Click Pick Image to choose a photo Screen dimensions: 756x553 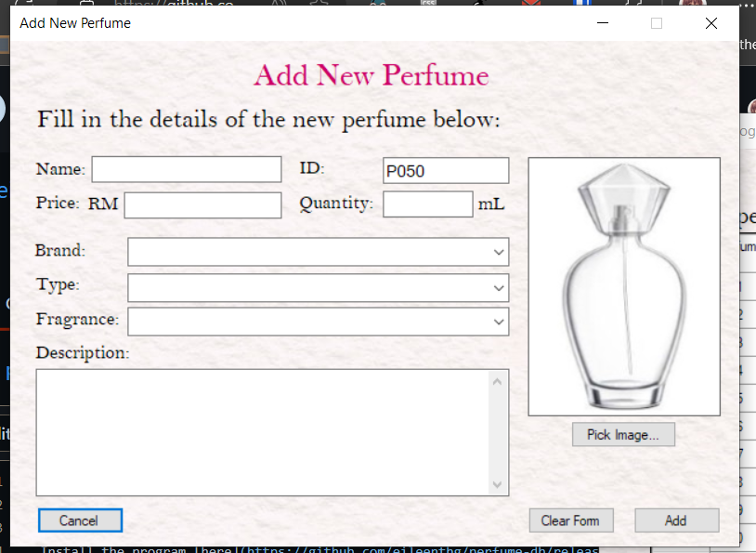tap(623, 434)
